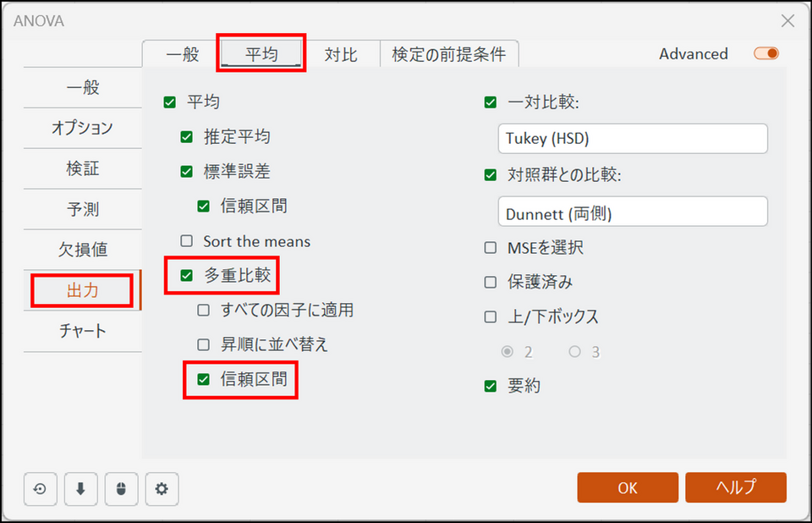Switch to the 対比 tab

[x=341, y=55]
